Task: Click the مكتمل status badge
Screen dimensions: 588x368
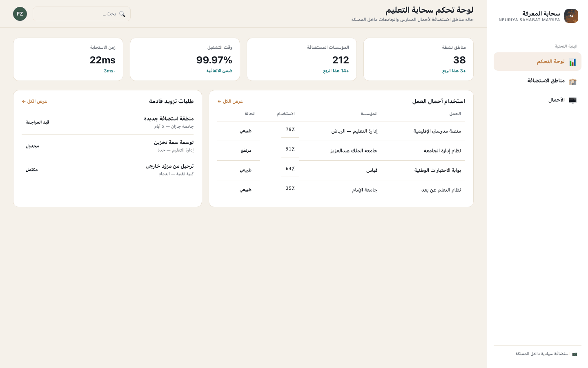Action: click(32, 170)
